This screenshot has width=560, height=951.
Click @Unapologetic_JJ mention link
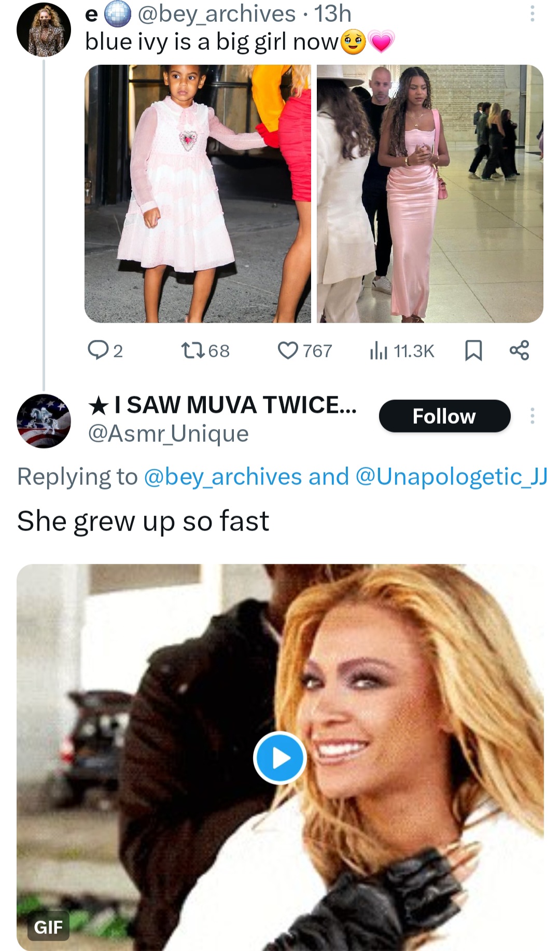click(x=451, y=477)
